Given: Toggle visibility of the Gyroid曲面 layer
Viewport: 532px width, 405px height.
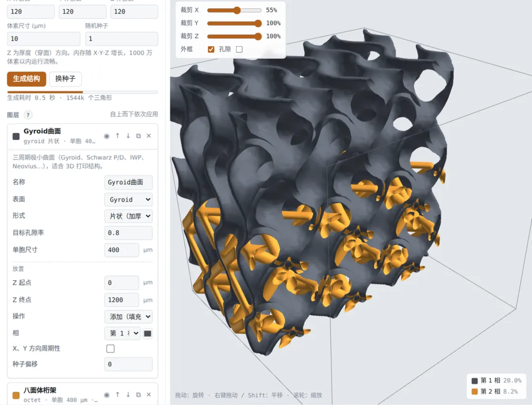Looking at the screenshot, I should coord(106,136).
